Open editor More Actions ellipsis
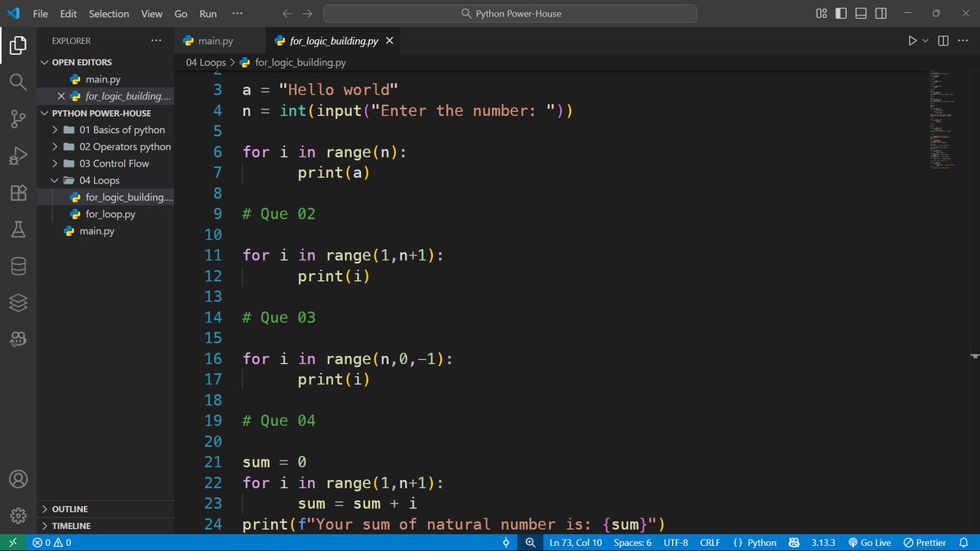Image resolution: width=980 pixels, height=551 pixels. (962, 41)
